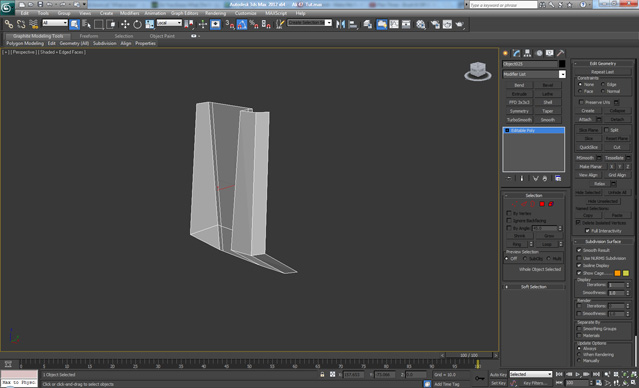
Task: Enable the By Vertex checkbox
Action: 509,213
